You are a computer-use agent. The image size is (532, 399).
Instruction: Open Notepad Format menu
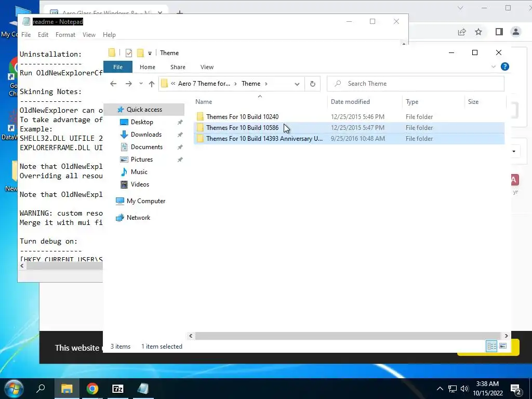pyautogui.click(x=65, y=35)
